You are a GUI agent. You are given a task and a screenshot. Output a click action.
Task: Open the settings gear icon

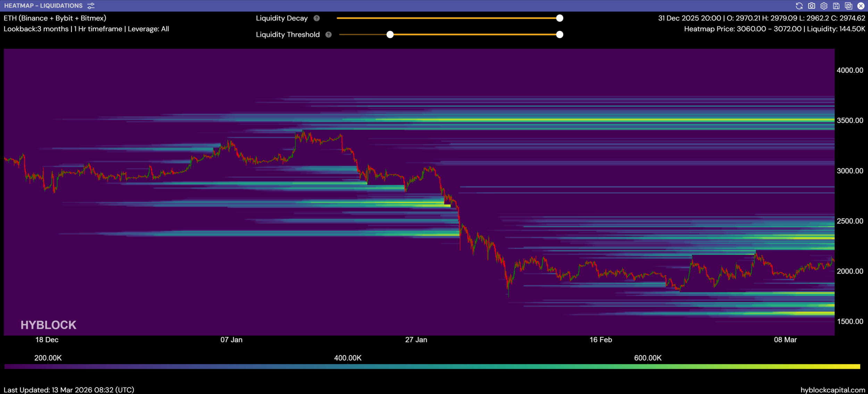(x=824, y=6)
